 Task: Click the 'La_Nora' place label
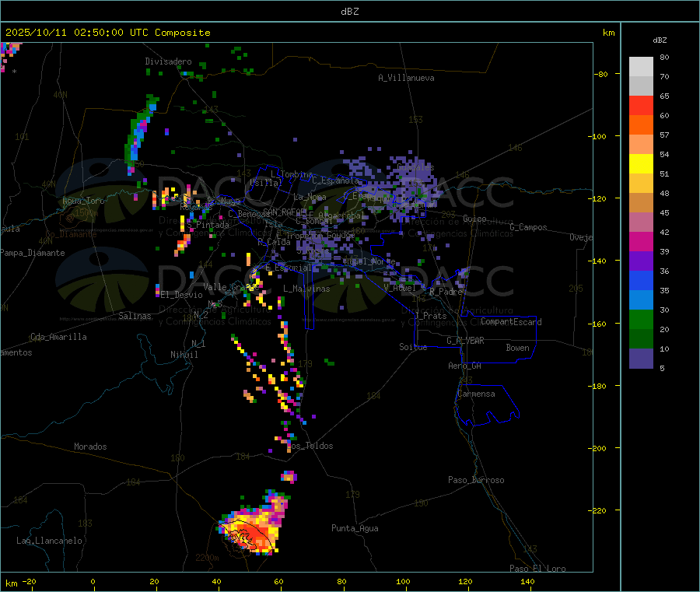(310, 197)
